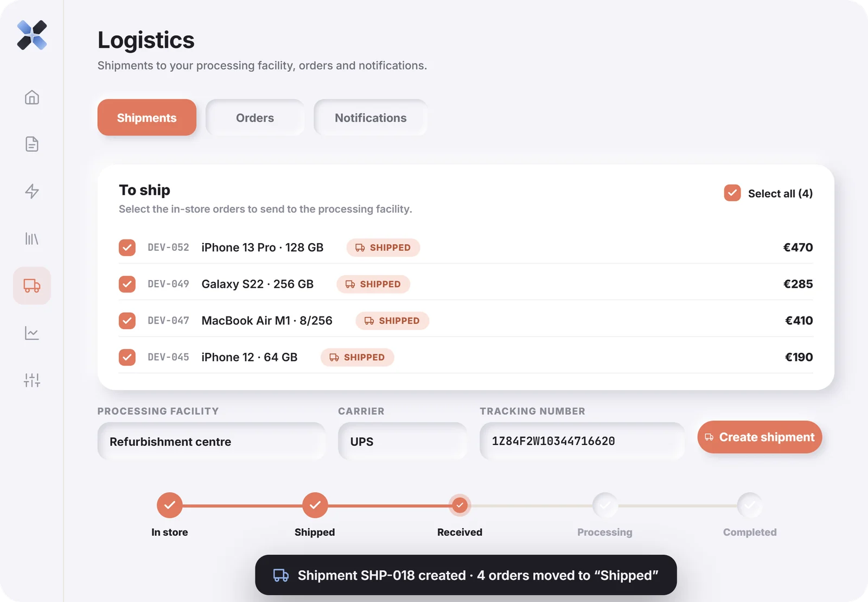This screenshot has width=868, height=602.
Task: Switch to the Shipments tab
Action: click(x=147, y=117)
